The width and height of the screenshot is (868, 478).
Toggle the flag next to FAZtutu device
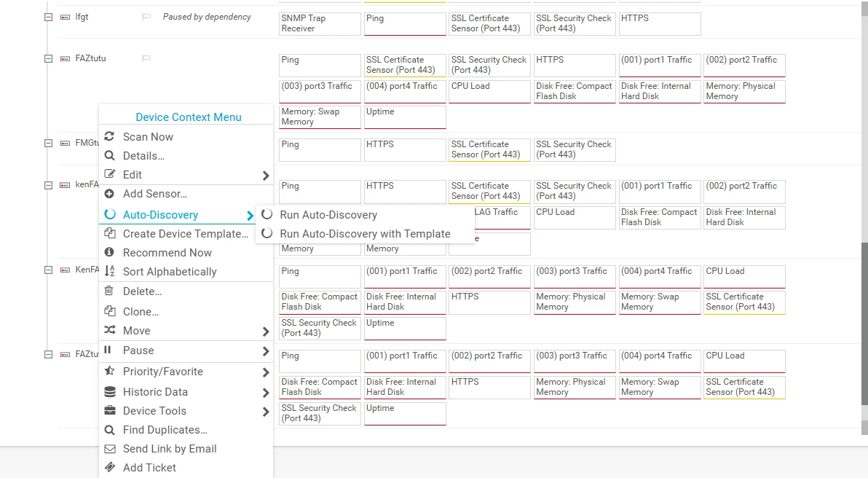click(146, 58)
